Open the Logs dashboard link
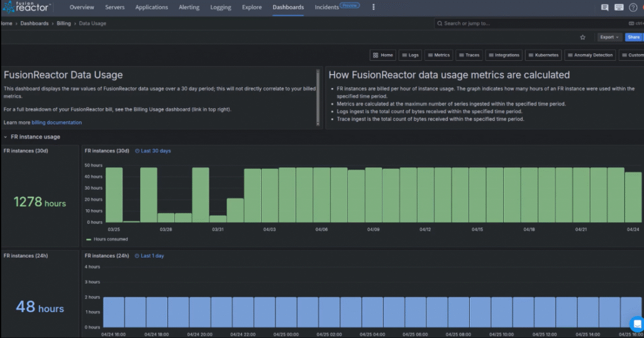 (410, 55)
